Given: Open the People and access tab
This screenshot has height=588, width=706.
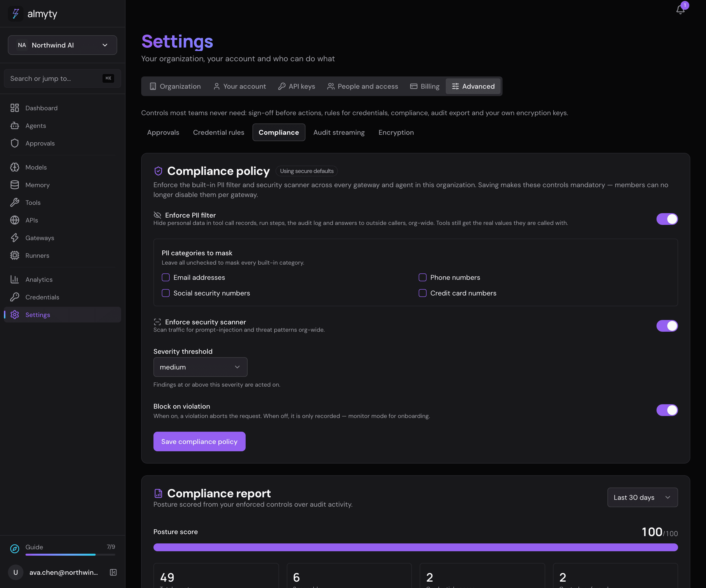Looking at the screenshot, I should (362, 86).
